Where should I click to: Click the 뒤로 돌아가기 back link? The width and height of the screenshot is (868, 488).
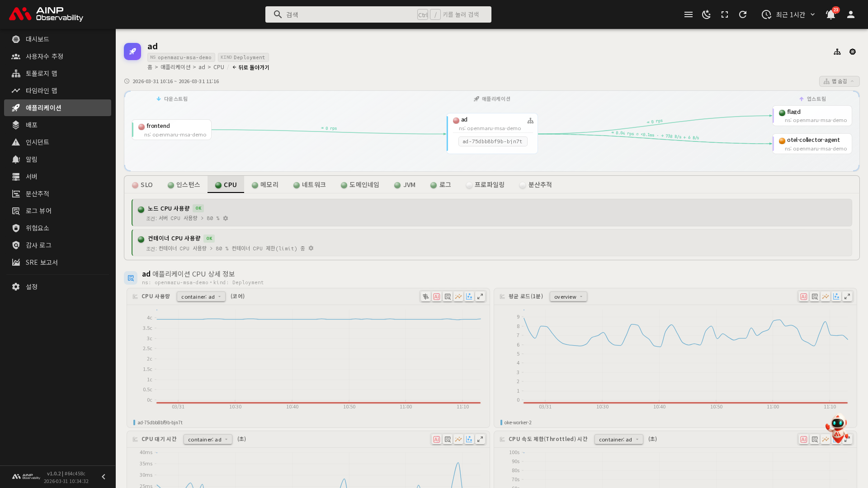(251, 67)
